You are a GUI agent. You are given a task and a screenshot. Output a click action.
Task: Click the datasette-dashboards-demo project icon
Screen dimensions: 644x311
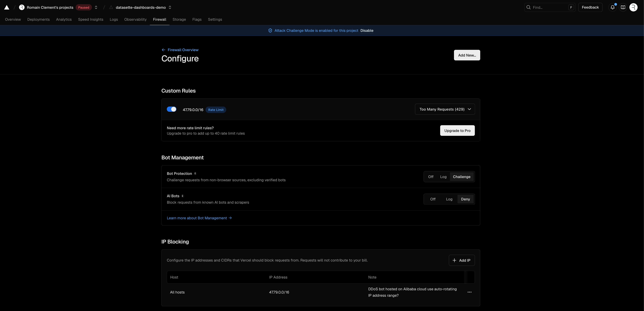pyautogui.click(x=111, y=8)
